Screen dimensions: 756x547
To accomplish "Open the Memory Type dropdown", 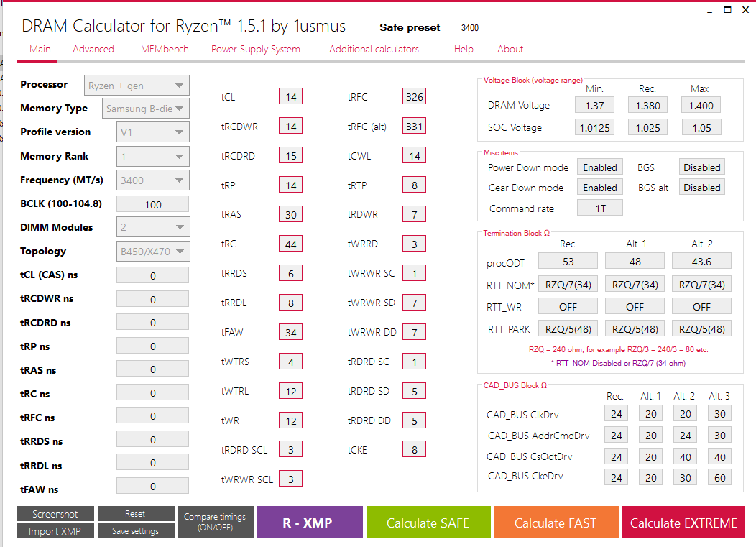I will [146, 109].
